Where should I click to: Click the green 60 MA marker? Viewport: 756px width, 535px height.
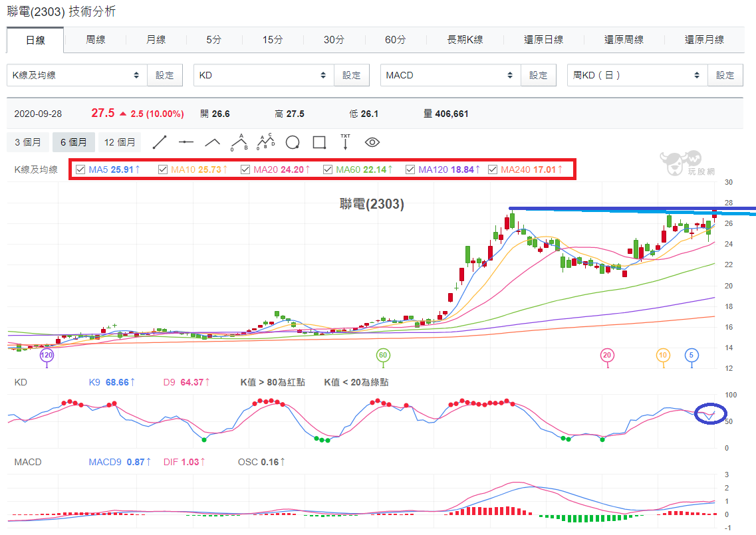[383, 355]
